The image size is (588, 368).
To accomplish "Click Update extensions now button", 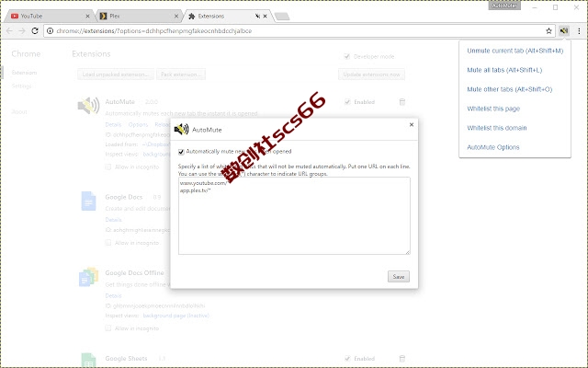I will point(371,75).
